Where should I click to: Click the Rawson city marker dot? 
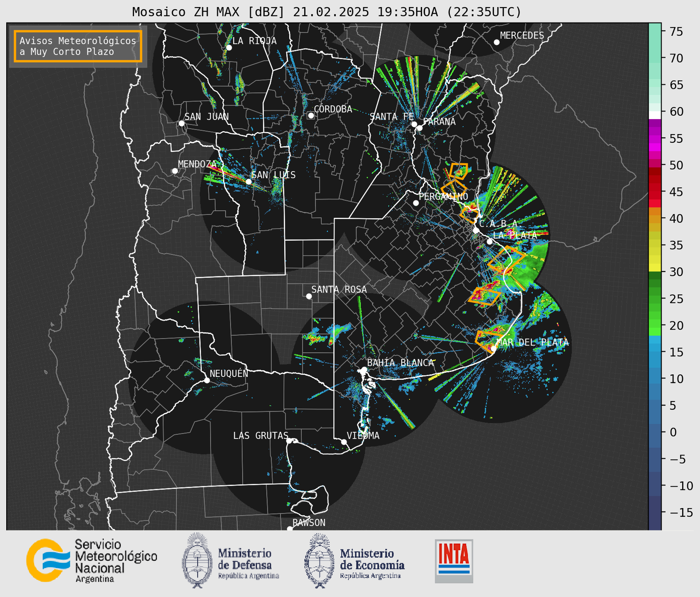point(290,528)
